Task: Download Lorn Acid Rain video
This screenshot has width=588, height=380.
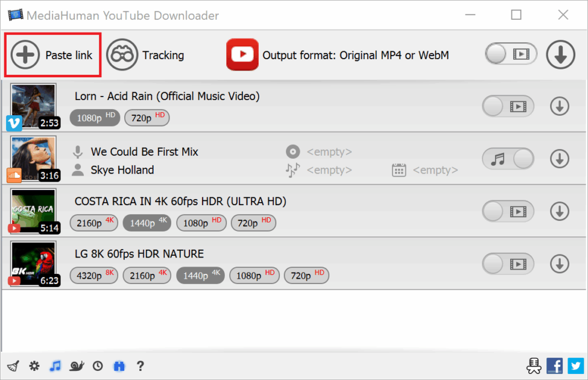Action: [x=560, y=107]
